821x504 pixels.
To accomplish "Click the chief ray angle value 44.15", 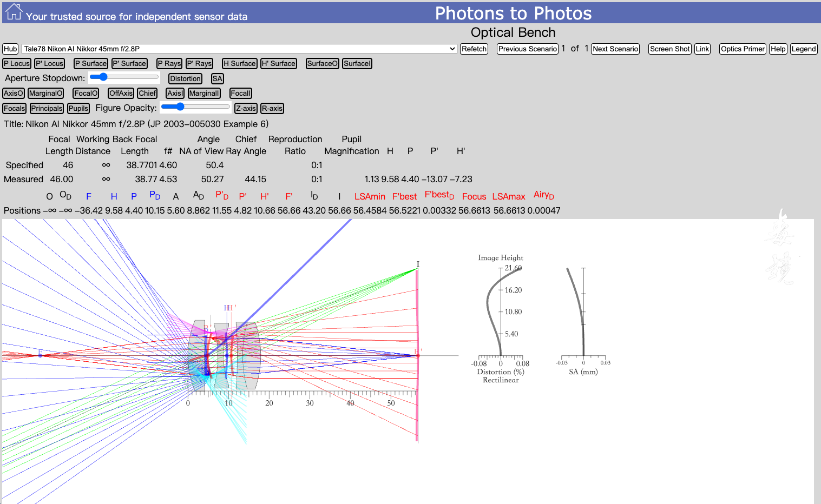I will [255, 179].
